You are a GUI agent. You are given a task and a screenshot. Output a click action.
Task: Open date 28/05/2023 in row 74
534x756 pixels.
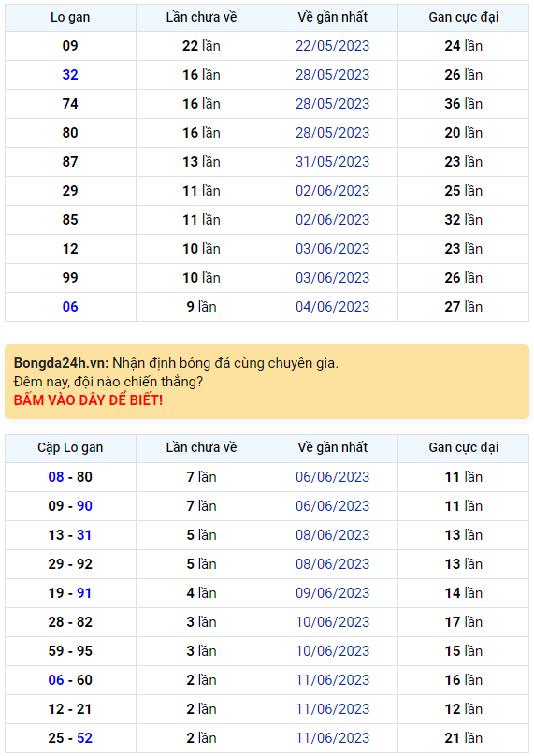click(333, 104)
